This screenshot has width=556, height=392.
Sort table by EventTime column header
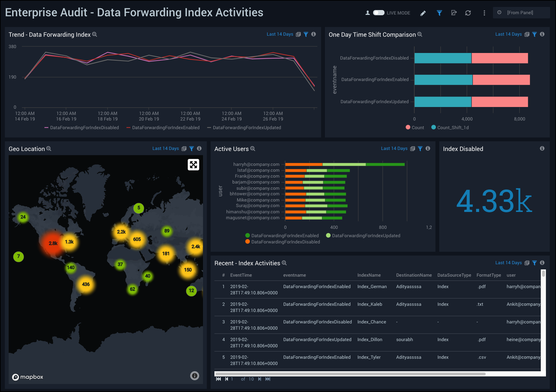[x=241, y=275]
